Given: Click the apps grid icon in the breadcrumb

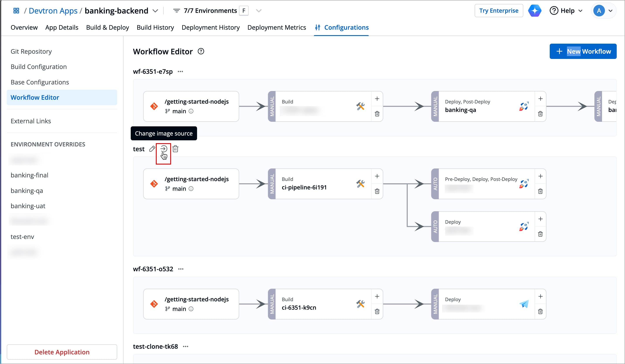Looking at the screenshot, I should [16, 11].
